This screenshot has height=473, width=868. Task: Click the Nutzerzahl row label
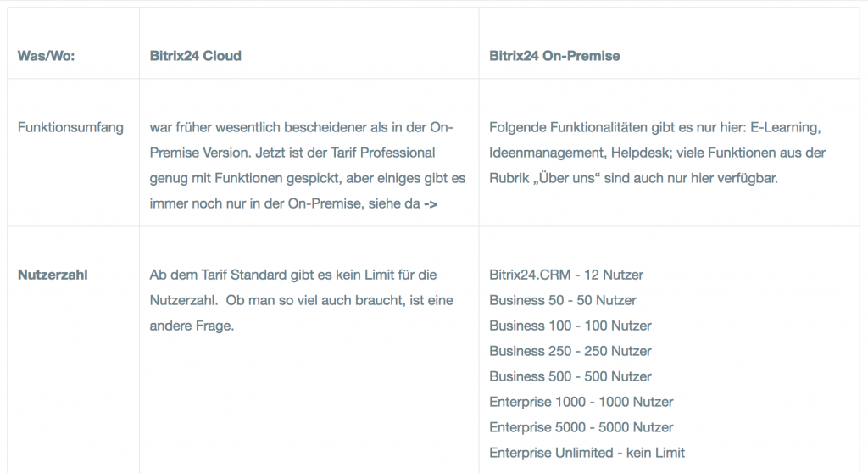(53, 275)
